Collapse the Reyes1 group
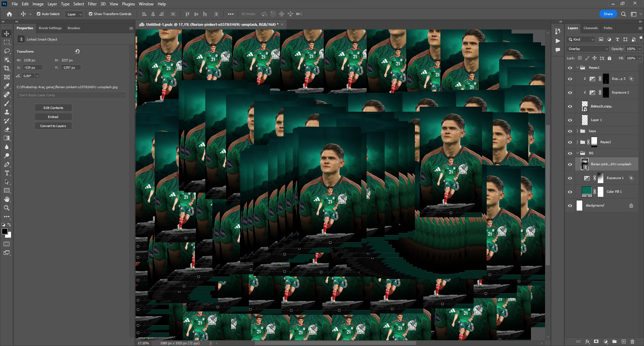This screenshot has width=644, height=346. coord(577,68)
